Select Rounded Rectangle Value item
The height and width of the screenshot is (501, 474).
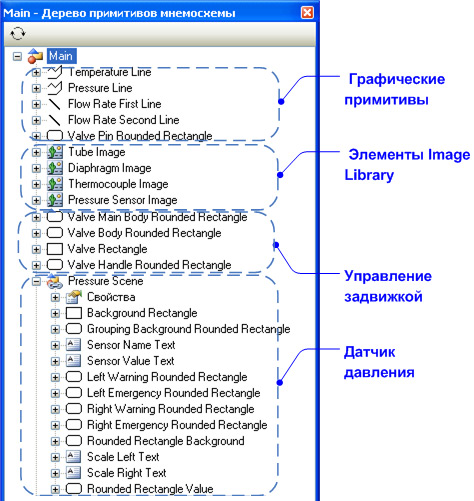click(x=150, y=489)
